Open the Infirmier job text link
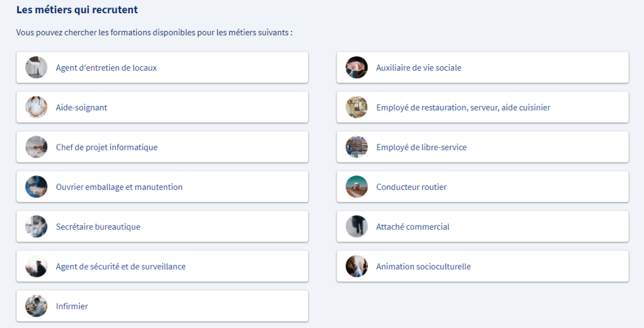The width and height of the screenshot is (644, 328). (72, 306)
